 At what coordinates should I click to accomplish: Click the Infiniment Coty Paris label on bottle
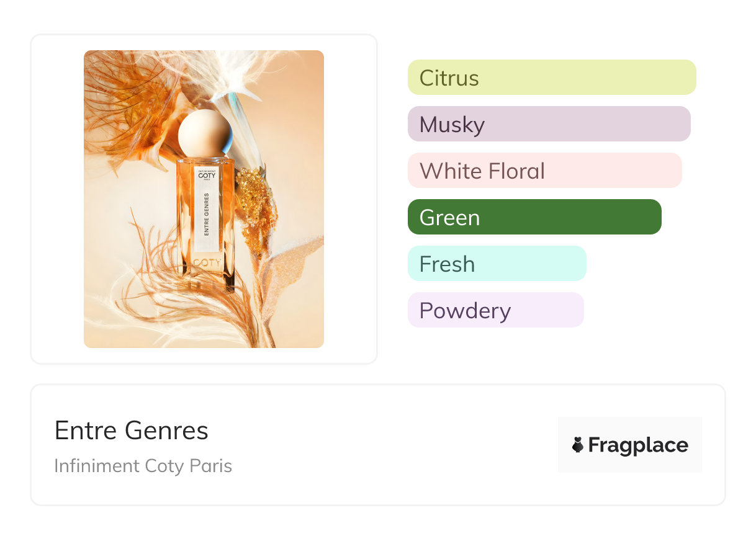[x=205, y=176]
